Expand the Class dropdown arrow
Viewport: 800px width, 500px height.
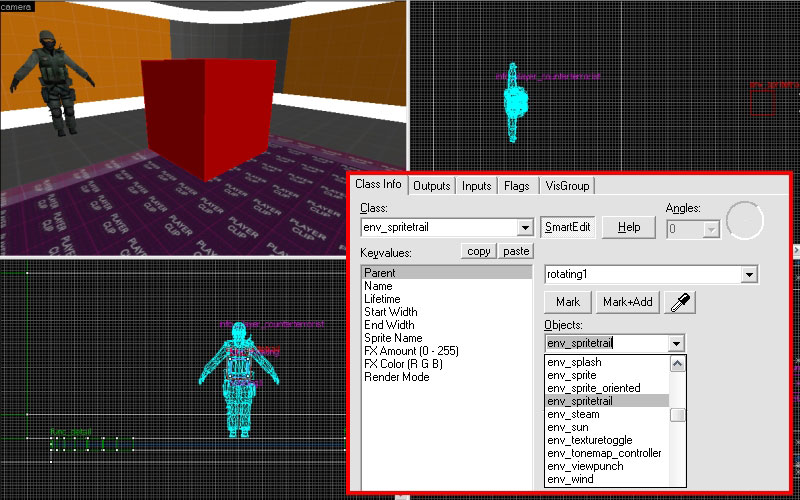(525, 228)
